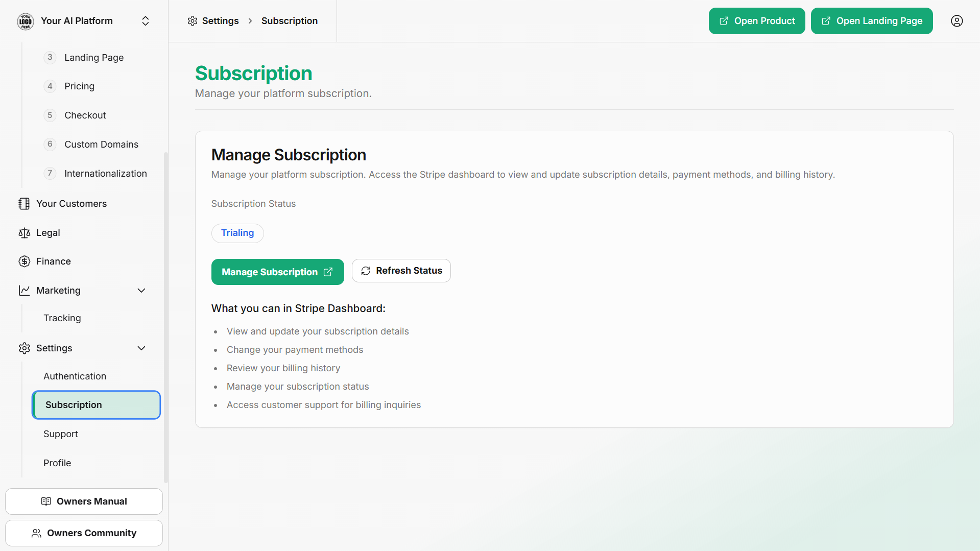Click the Owners Manual book icon
Image resolution: width=980 pixels, height=551 pixels.
pos(46,501)
